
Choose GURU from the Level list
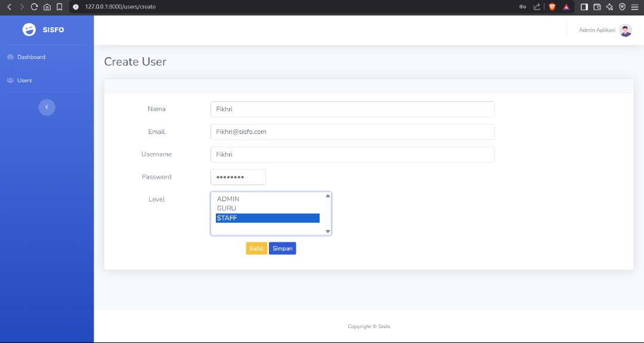(227, 208)
